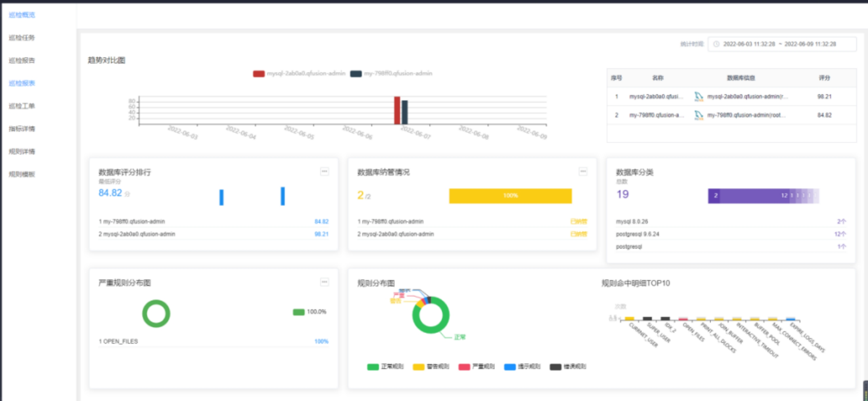Click the total count 19 value
Image resolution: width=868 pixels, height=401 pixels.
pyautogui.click(x=623, y=194)
